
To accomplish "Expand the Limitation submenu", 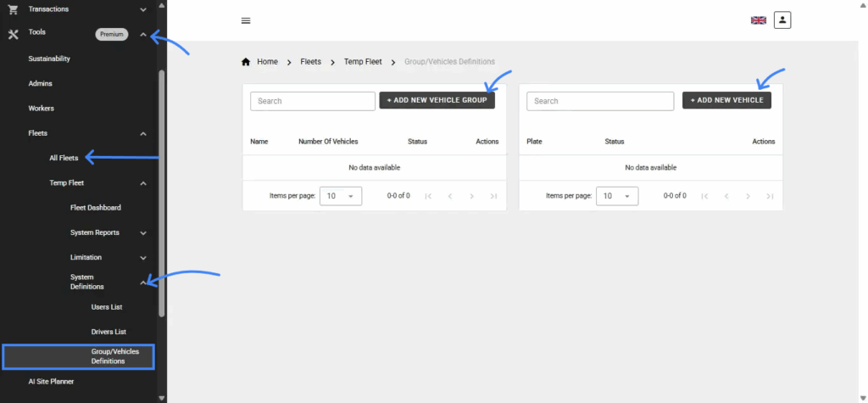I will [x=143, y=258].
